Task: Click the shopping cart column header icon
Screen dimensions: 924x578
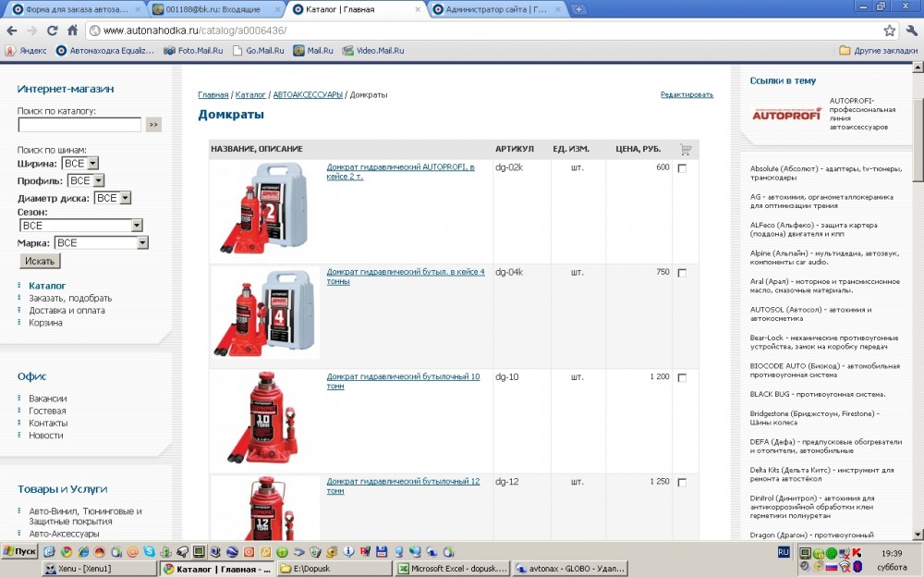Action: pyautogui.click(x=686, y=149)
